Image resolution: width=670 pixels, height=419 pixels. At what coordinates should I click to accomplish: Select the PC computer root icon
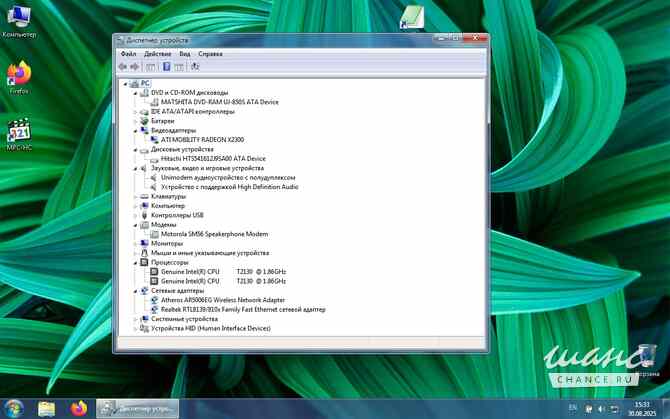(134, 83)
